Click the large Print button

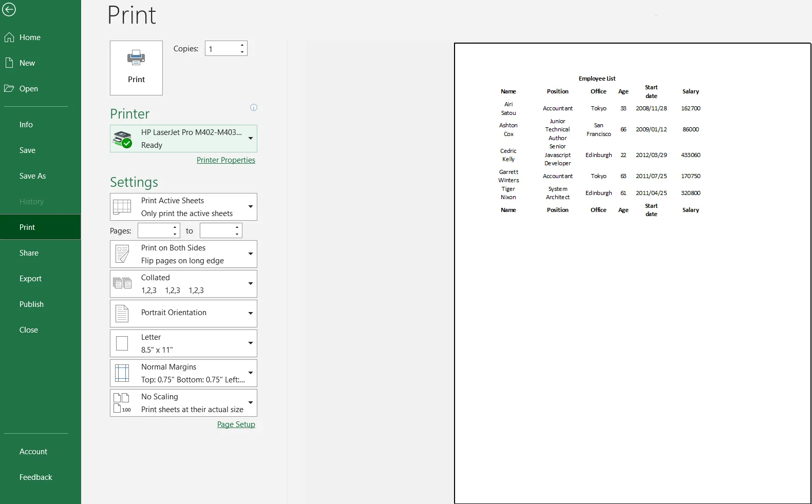[136, 68]
